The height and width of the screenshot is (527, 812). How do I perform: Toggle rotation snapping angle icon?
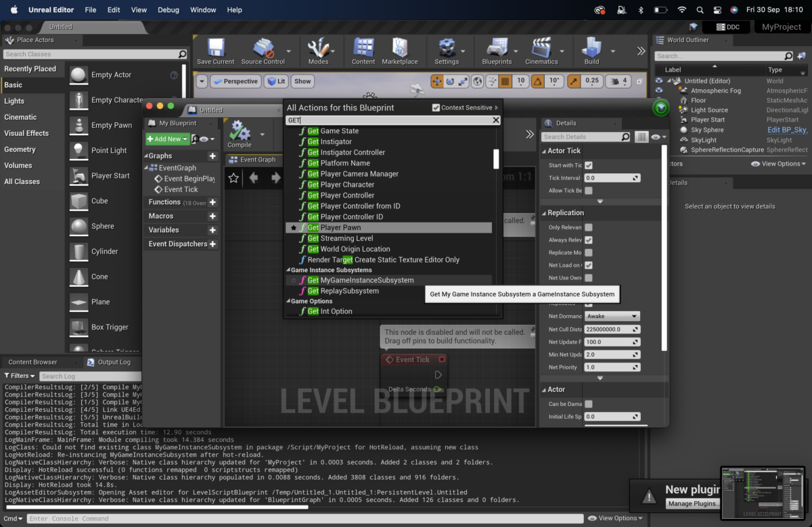538,81
